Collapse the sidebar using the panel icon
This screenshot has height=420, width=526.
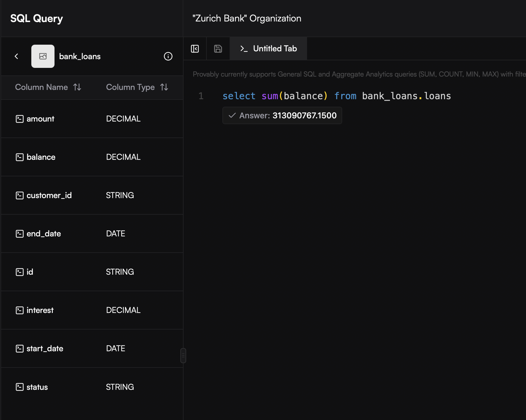point(195,48)
